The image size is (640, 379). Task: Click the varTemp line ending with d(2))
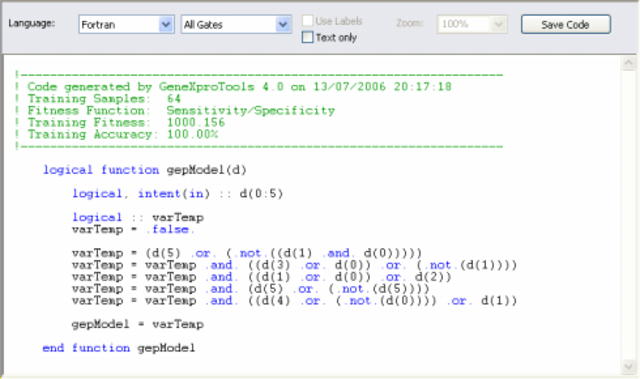[262, 277]
